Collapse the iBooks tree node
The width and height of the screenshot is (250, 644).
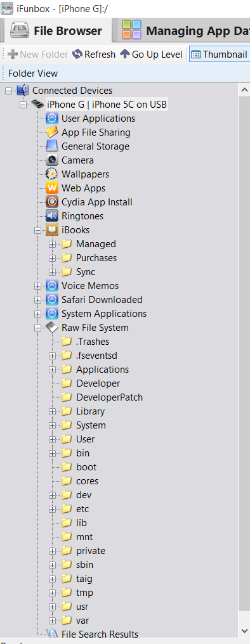[x=38, y=231]
